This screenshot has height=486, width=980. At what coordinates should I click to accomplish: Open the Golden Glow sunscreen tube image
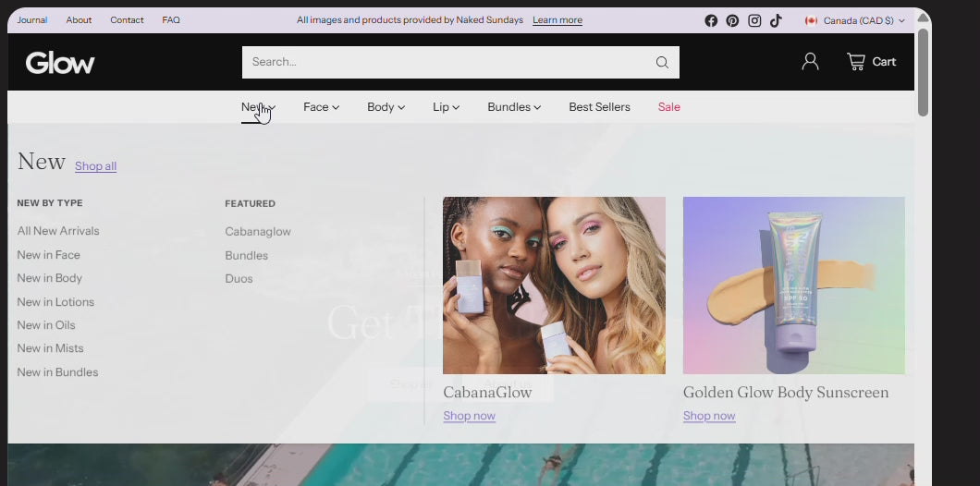point(794,286)
